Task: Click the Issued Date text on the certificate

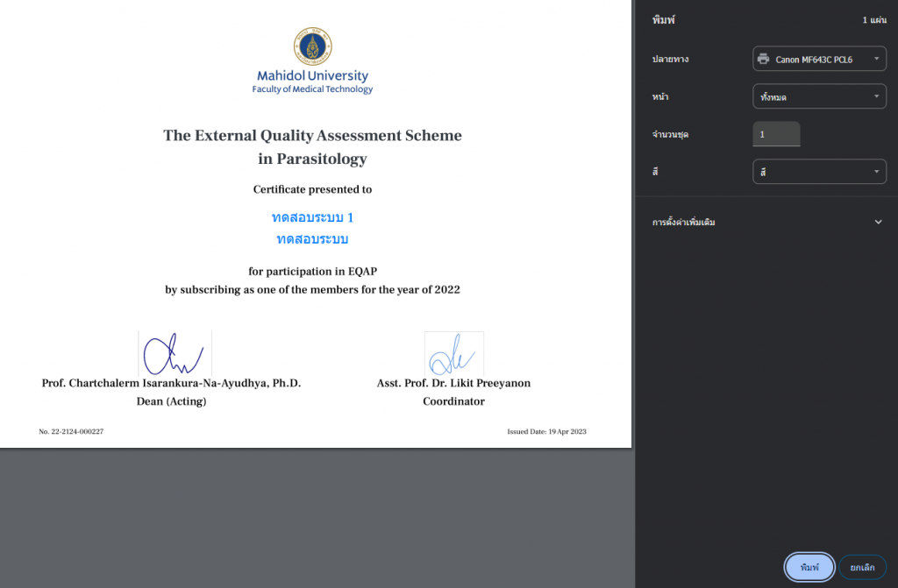Action: [x=545, y=431]
